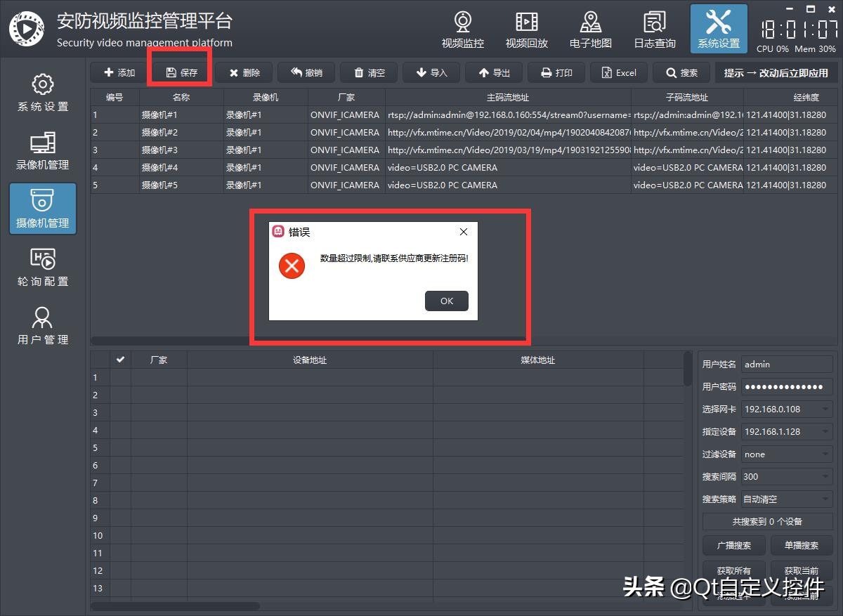Open the 电子地图 (e-map) module
This screenshot has height=616, width=843.
tap(590, 30)
